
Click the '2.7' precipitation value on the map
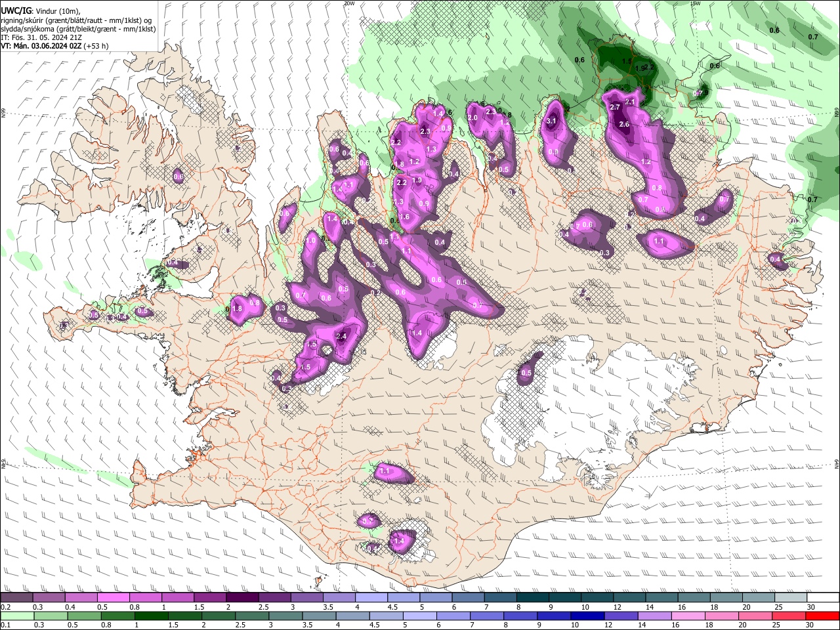pyautogui.click(x=615, y=107)
